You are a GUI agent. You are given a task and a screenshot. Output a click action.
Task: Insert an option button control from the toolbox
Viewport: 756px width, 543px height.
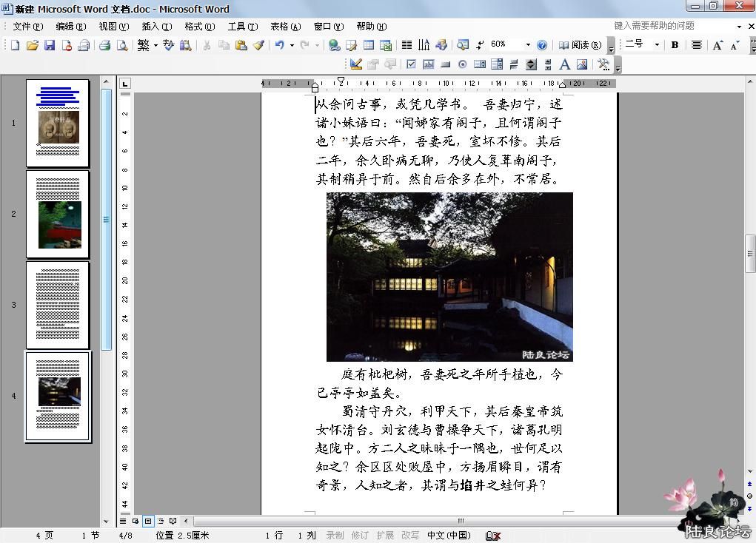click(463, 64)
